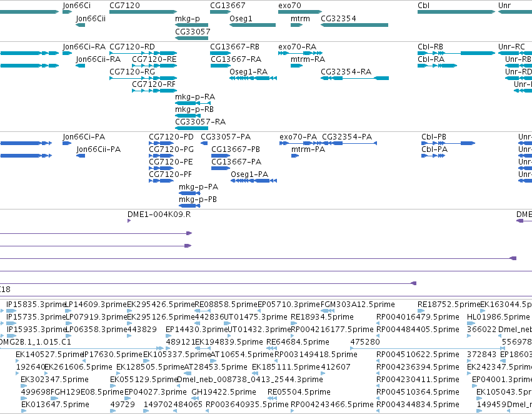The height and width of the screenshot is (414, 532).
Task: Select transcript CG13667-RA
Action: pos(221,66)
